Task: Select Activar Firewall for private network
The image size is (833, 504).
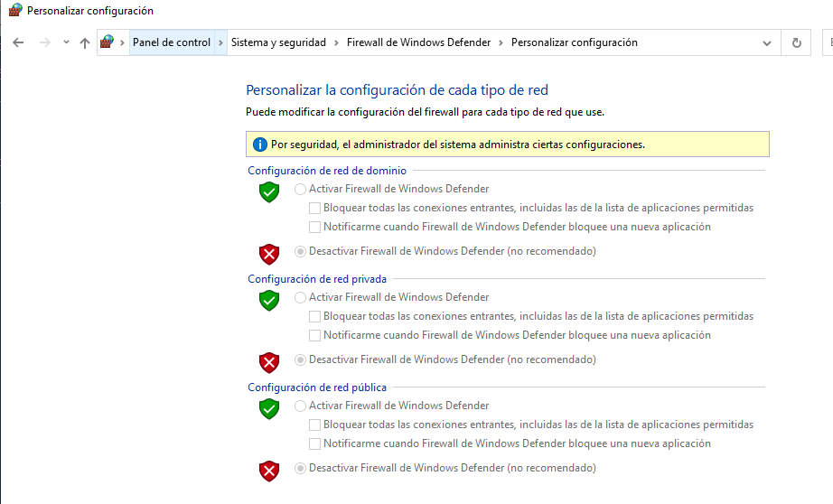Action: coord(300,297)
